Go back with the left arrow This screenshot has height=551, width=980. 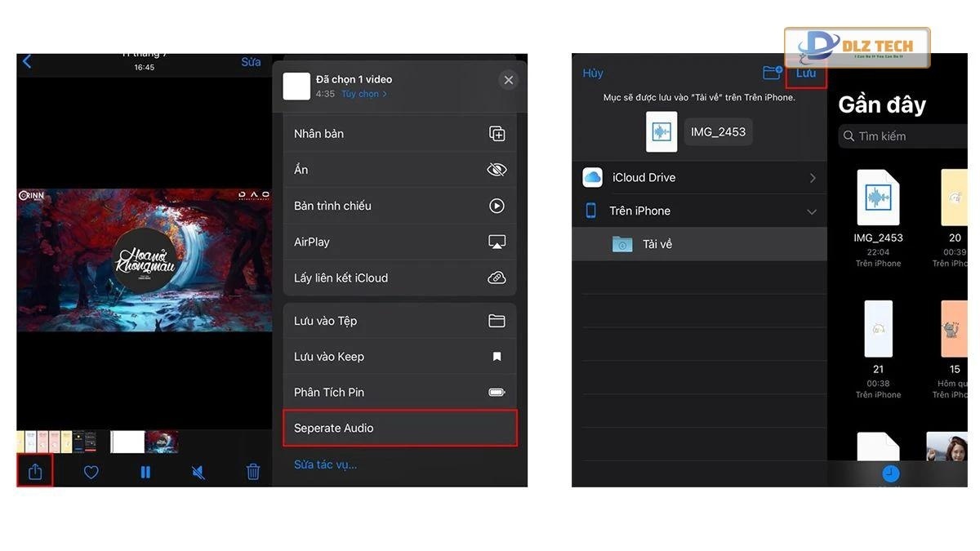pos(27,62)
